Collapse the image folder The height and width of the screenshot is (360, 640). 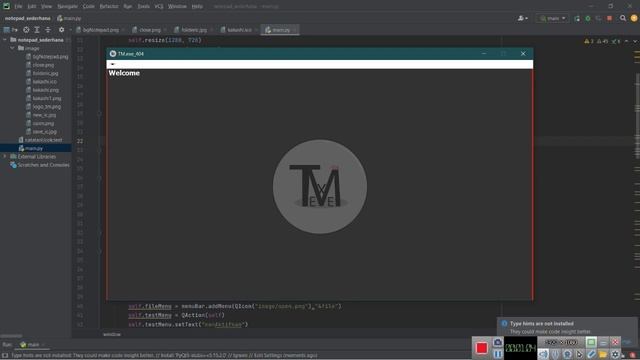[12, 48]
